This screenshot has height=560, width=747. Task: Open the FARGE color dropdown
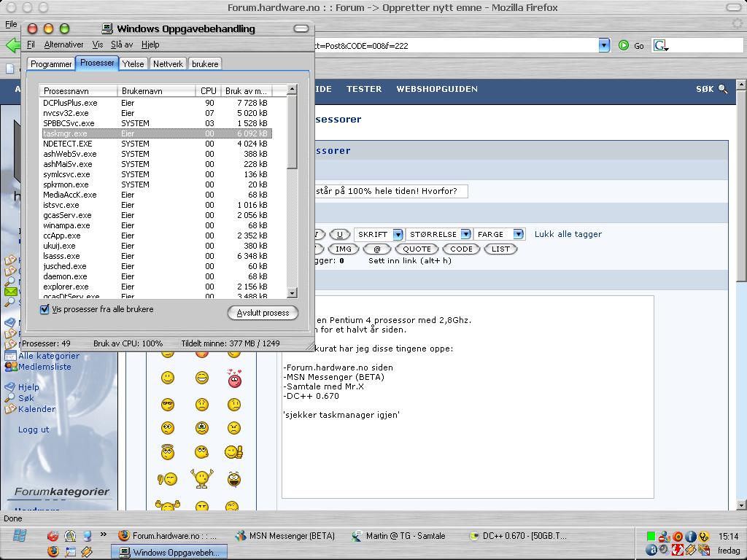tap(519, 234)
